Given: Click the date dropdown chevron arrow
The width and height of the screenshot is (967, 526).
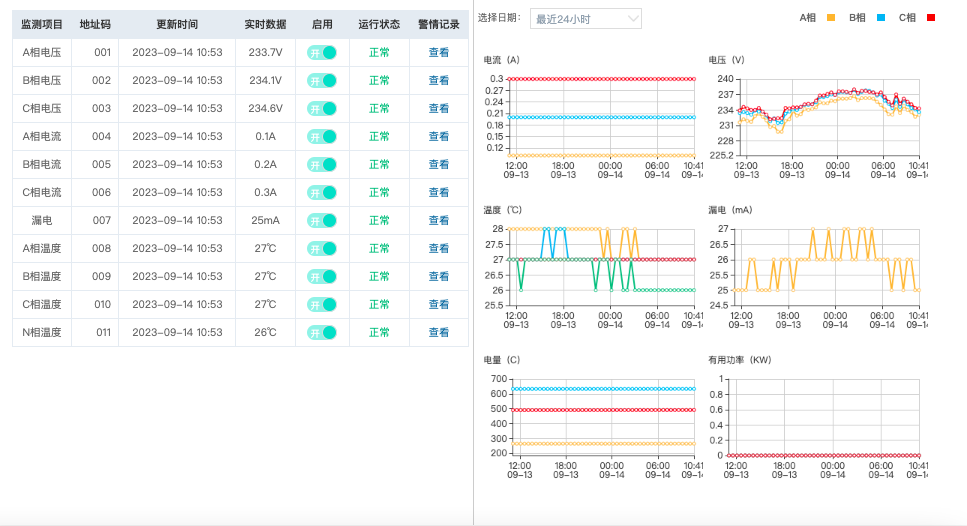Looking at the screenshot, I should 633,19.
